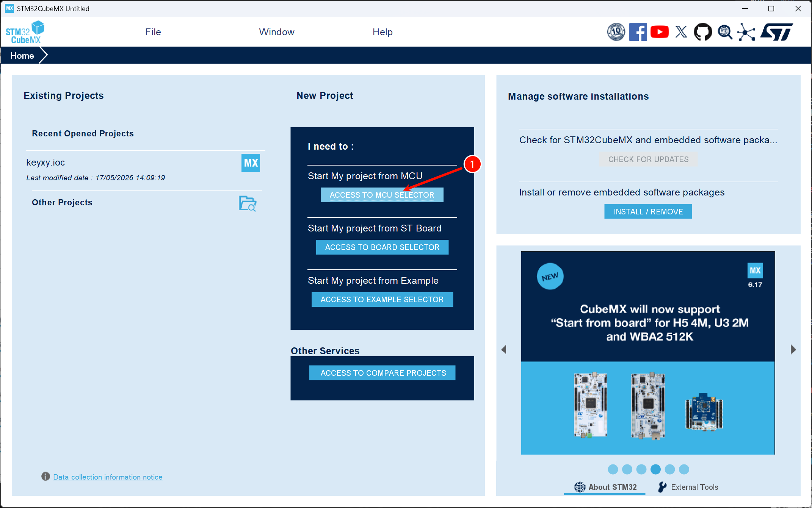
Task: Open recent project keyxy.ioc
Action: coord(45,163)
